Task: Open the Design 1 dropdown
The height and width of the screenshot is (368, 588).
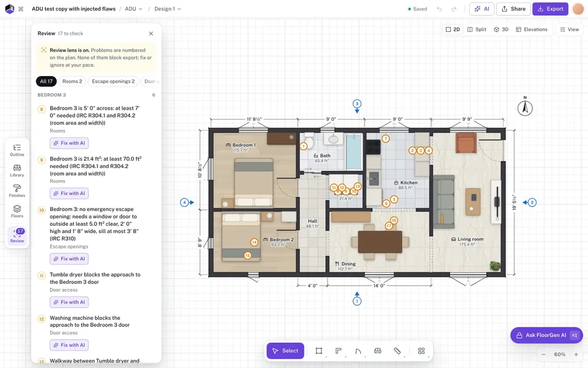Action: 167,9
